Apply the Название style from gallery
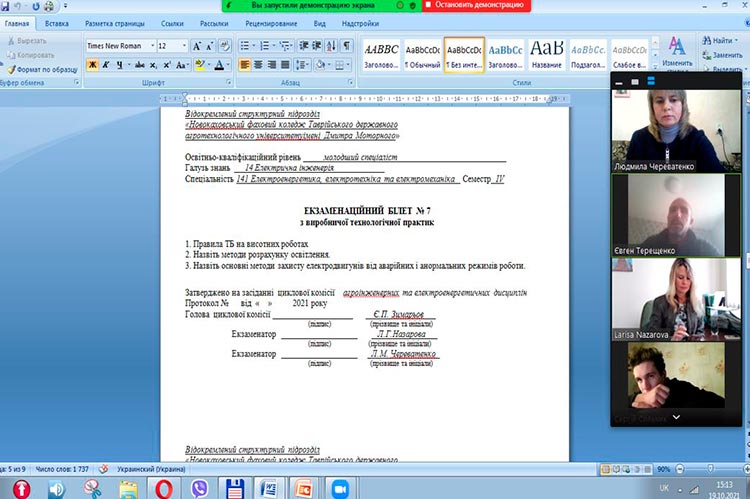The image size is (750, 499). tap(546, 54)
